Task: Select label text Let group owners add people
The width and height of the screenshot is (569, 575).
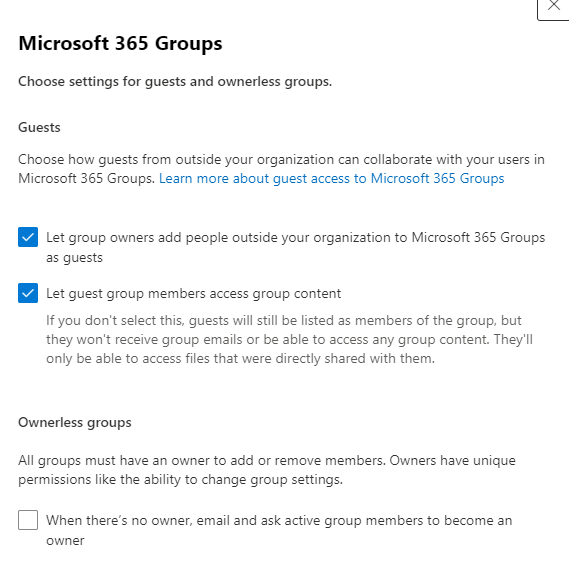Action: (295, 248)
